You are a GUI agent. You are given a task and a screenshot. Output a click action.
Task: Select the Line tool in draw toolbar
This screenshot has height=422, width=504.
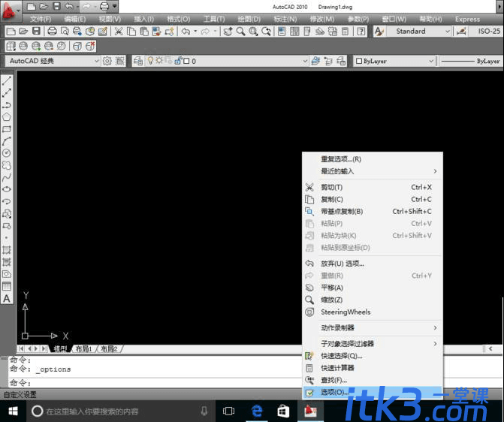coord(7,80)
